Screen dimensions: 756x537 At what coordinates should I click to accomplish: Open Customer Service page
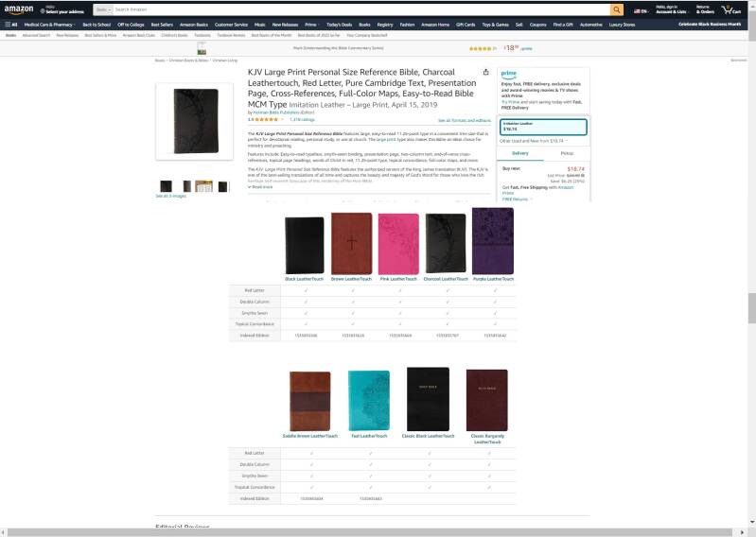click(x=232, y=25)
